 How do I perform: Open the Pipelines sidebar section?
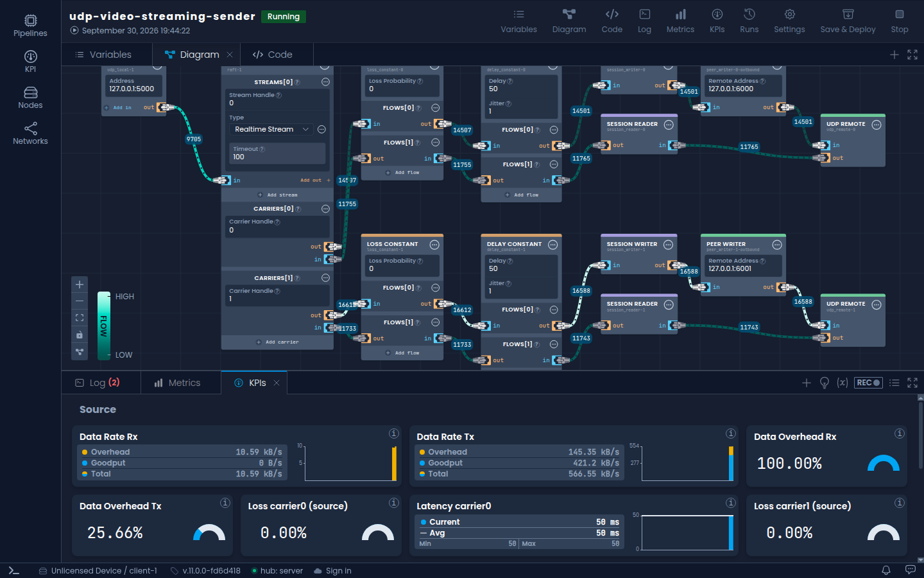(30, 26)
